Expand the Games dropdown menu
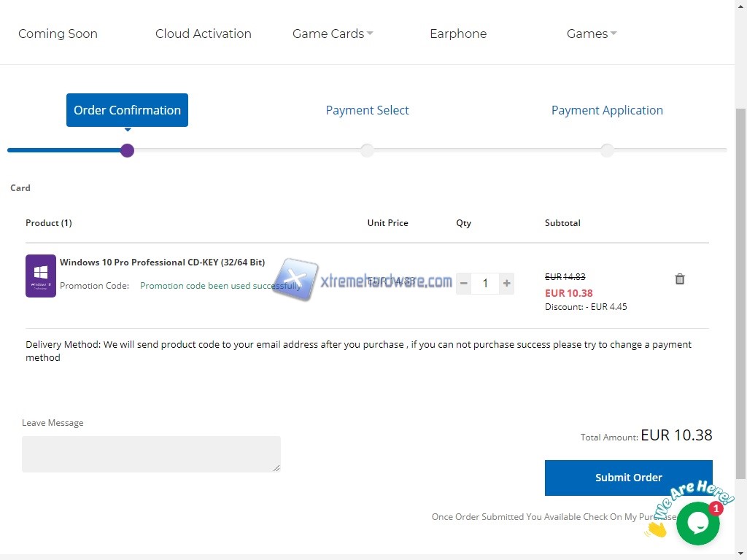 click(592, 34)
